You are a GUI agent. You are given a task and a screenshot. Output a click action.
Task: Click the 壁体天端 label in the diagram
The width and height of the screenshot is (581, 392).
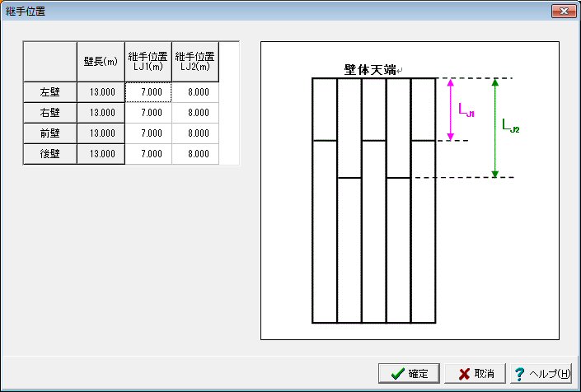[x=370, y=70]
